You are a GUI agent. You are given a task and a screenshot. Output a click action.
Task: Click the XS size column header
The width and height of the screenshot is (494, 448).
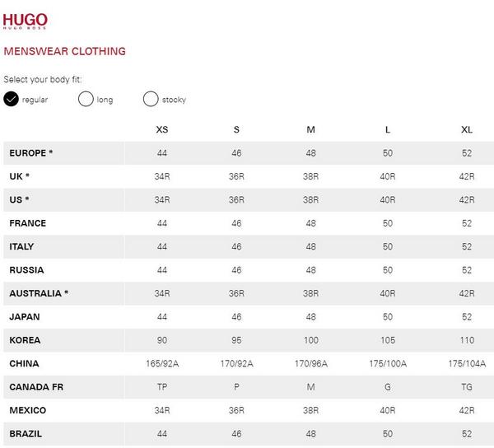[162, 129]
